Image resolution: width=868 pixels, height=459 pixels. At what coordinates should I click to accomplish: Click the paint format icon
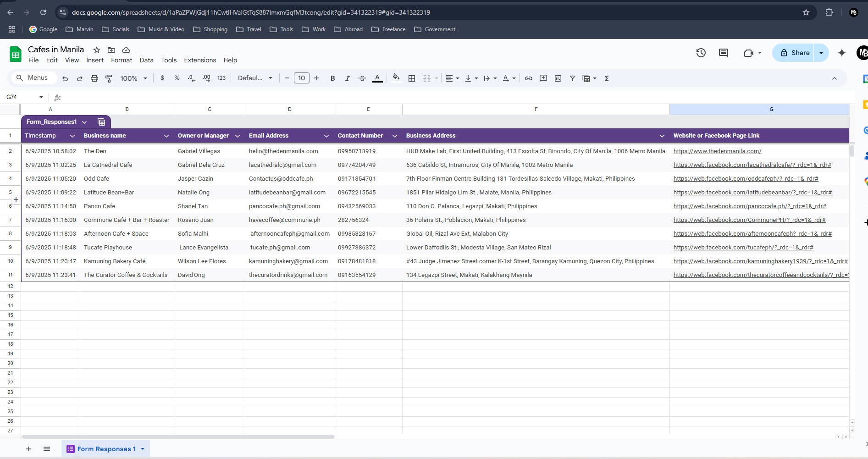[109, 78]
